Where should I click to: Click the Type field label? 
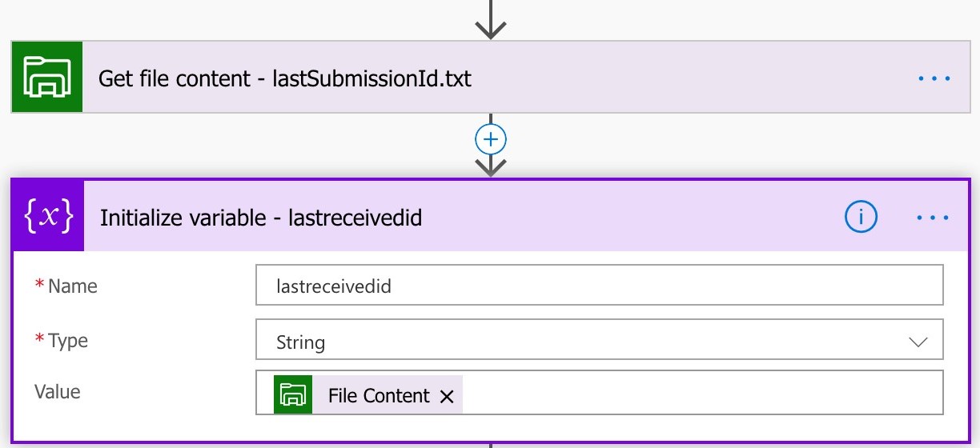coord(67,341)
